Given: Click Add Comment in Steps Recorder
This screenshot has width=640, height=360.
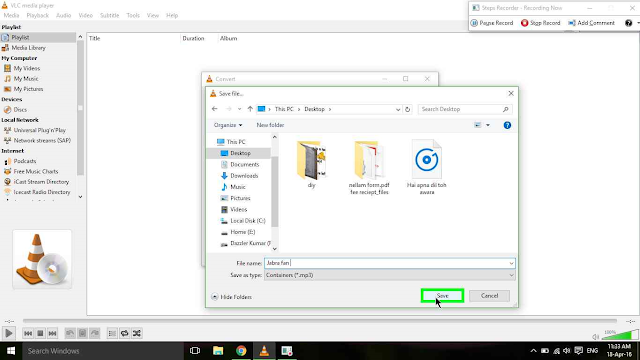Looking at the screenshot, I should coord(591,23).
